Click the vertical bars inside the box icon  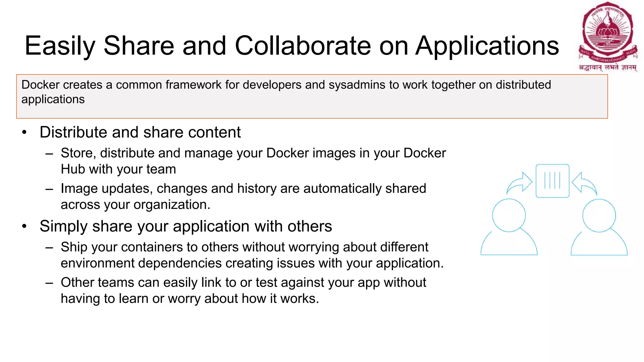coord(552,180)
